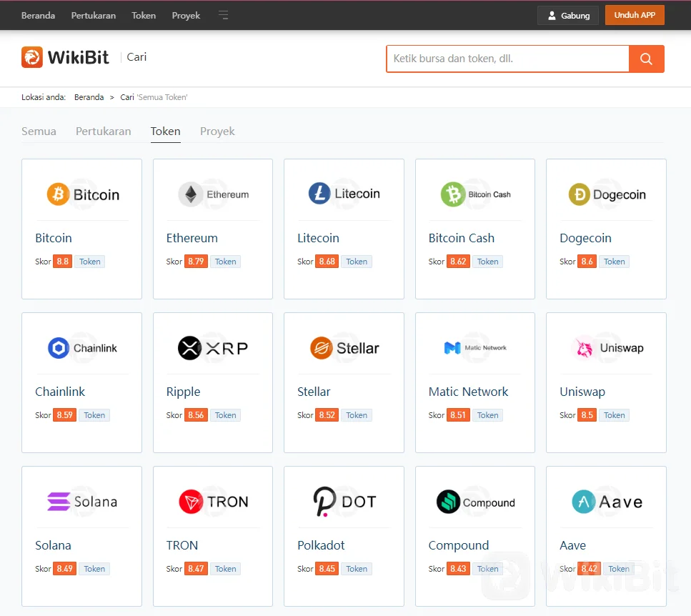Click Bitcoin Cash's 8.62 score badge
The width and height of the screenshot is (691, 616).
coord(458,262)
